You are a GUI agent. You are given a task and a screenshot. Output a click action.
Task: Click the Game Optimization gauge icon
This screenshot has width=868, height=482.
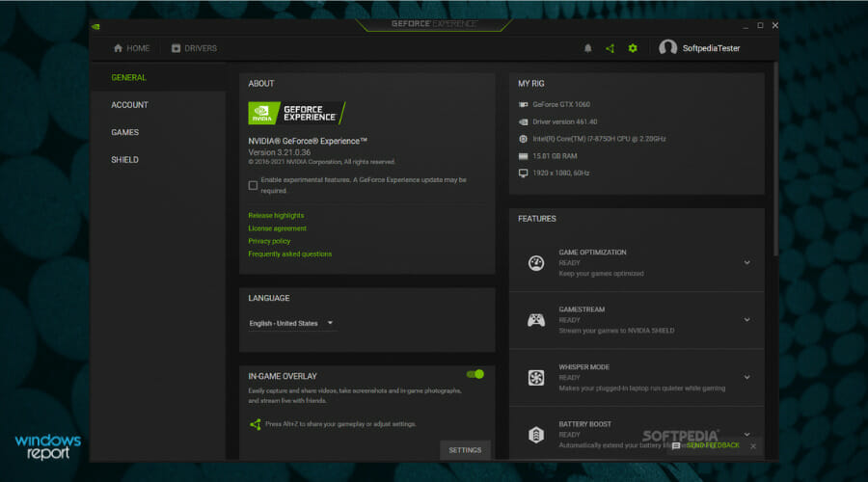click(536, 263)
